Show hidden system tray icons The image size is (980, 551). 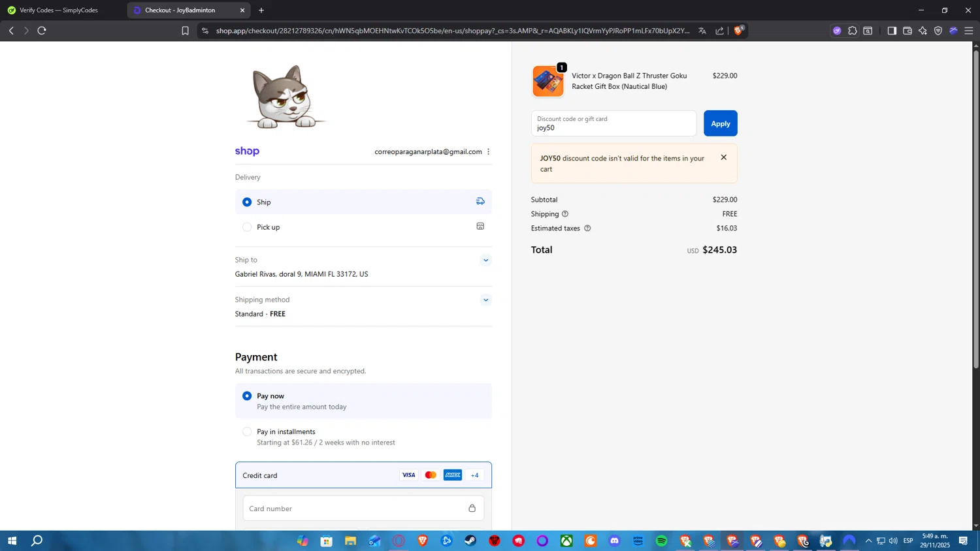(868, 541)
